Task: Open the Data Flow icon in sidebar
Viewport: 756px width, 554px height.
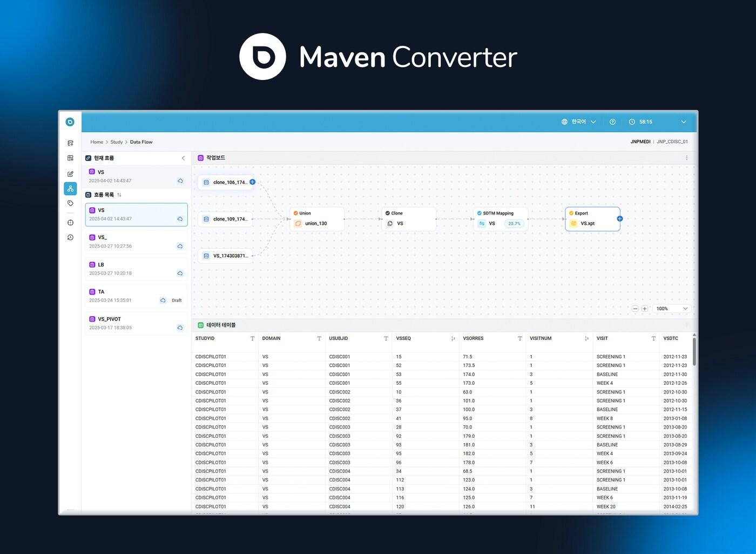Action: [70, 189]
